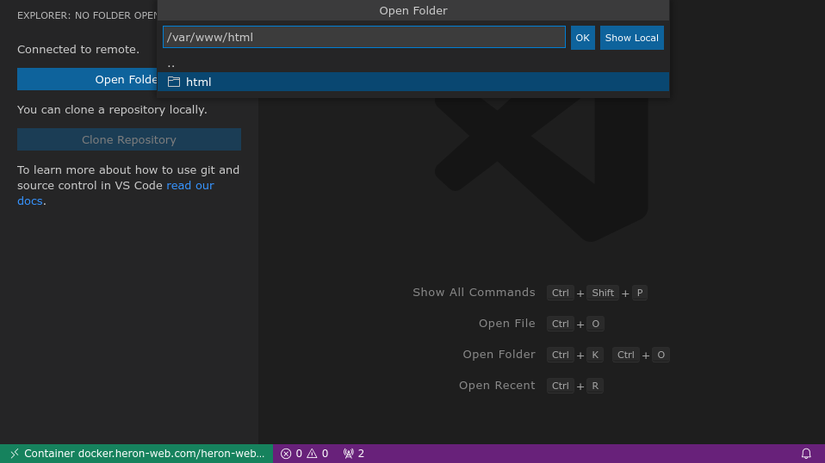Navigate to parent directory via '..' entry

[171, 63]
